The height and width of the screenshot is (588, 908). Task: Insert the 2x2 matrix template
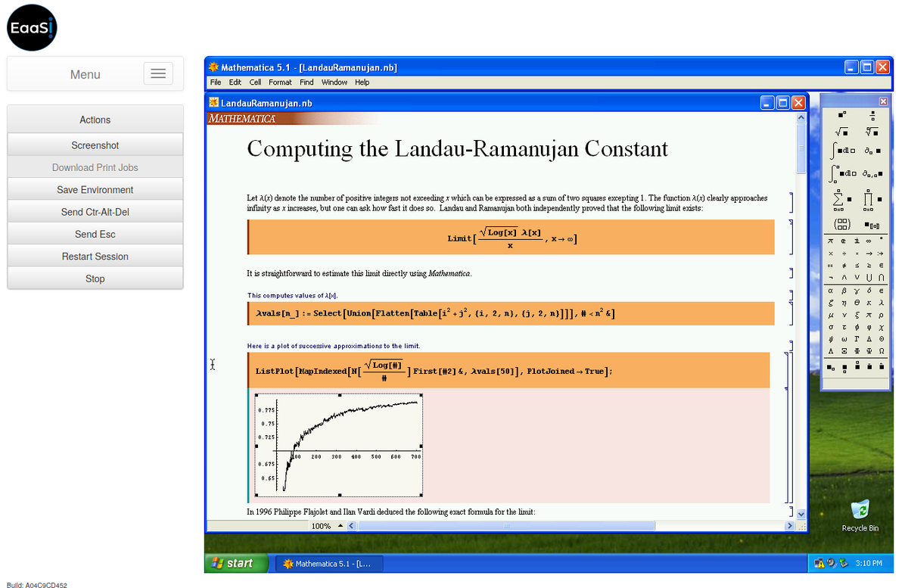(x=842, y=225)
